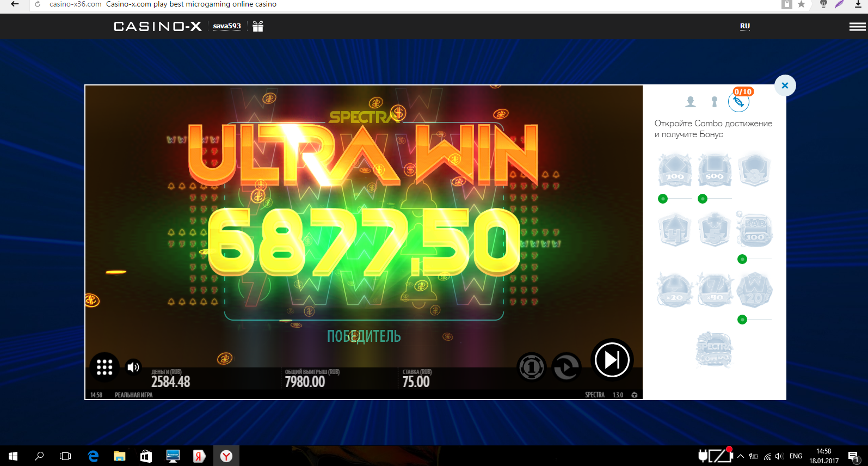This screenshot has height=466, width=868.
Task: Start autoplay spins
Action: [566, 367]
